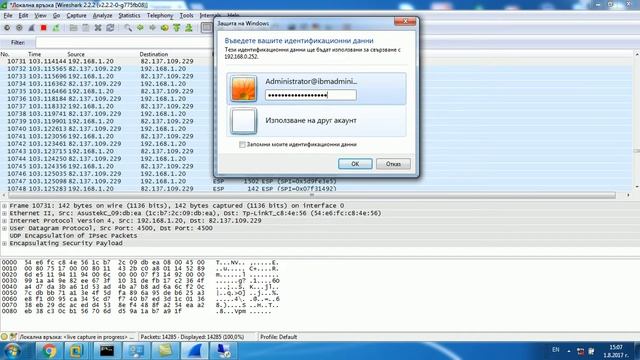
Task: Sort by the Time column header
Action: click(x=35, y=54)
